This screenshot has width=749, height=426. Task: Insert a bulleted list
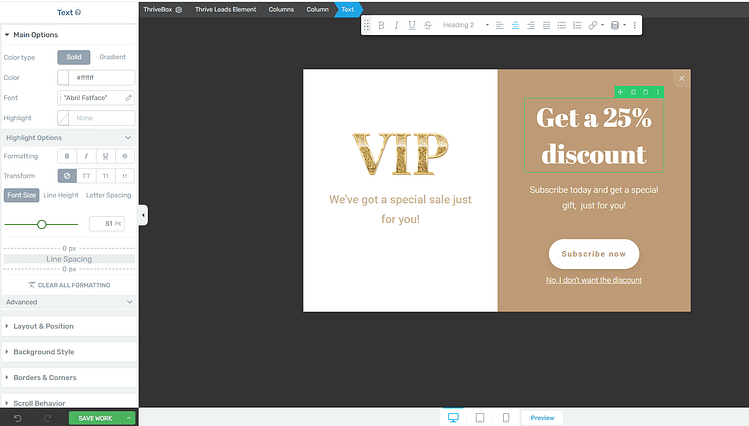(x=562, y=25)
